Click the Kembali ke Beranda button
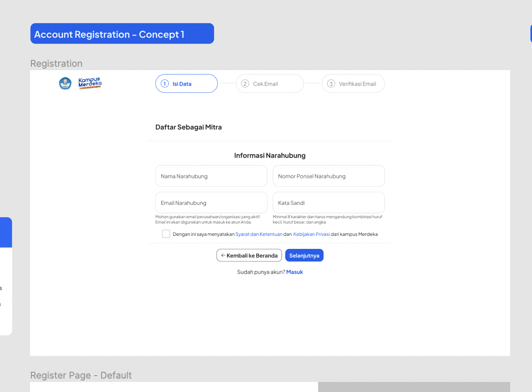Screen dimensions: 532x392 [x=249, y=255]
